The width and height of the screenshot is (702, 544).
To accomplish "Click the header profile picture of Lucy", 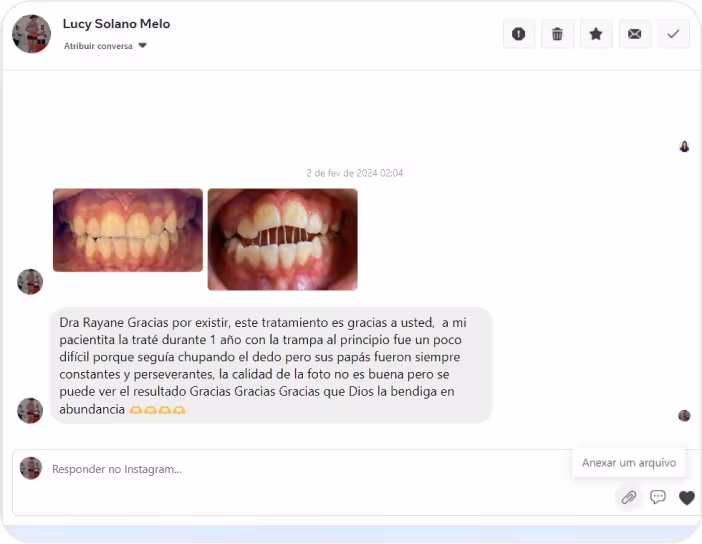I will (x=32, y=34).
